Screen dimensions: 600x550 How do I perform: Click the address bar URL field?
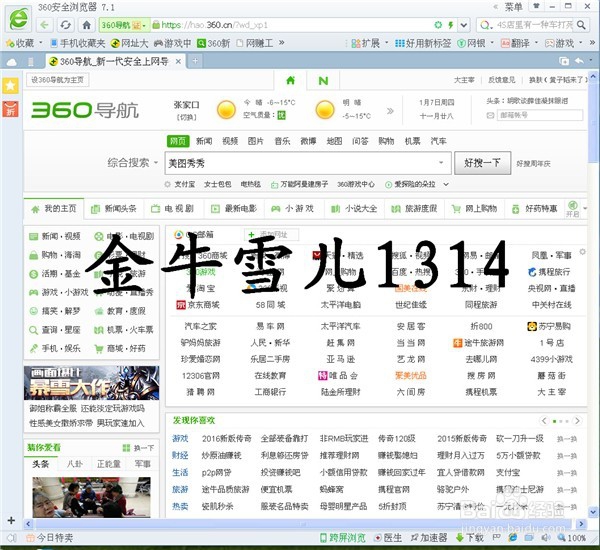pos(291,25)
